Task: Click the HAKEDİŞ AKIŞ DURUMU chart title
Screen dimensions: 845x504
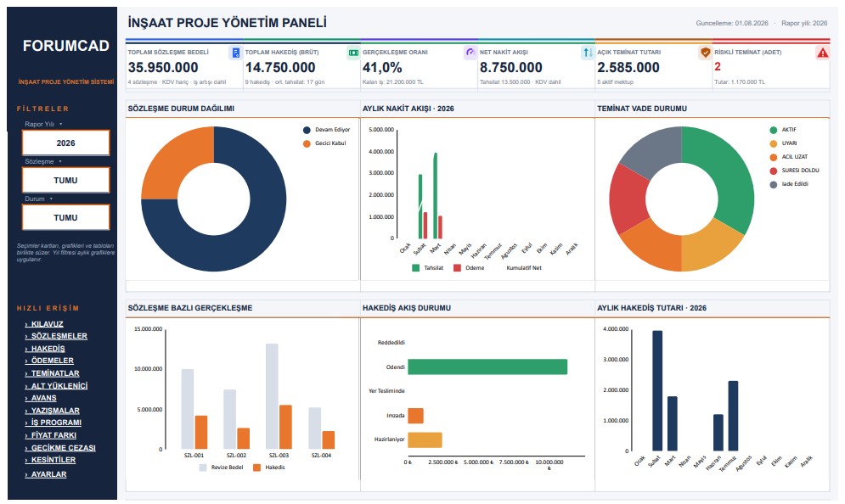Action: 406,308
